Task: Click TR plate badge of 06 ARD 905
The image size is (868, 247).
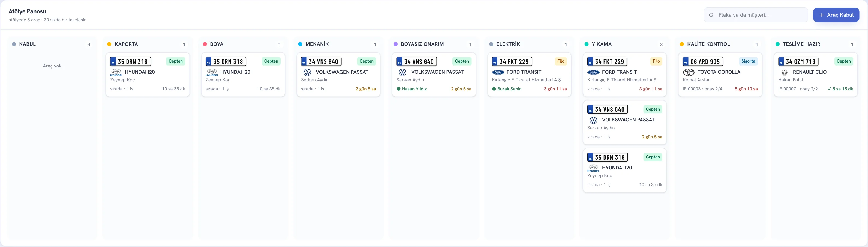Action: tap(686, 61)
